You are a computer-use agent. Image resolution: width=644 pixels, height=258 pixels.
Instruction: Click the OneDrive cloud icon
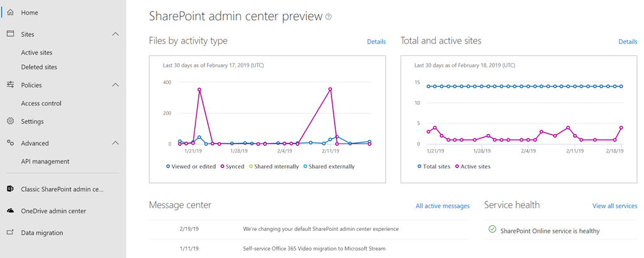(10, 211)
